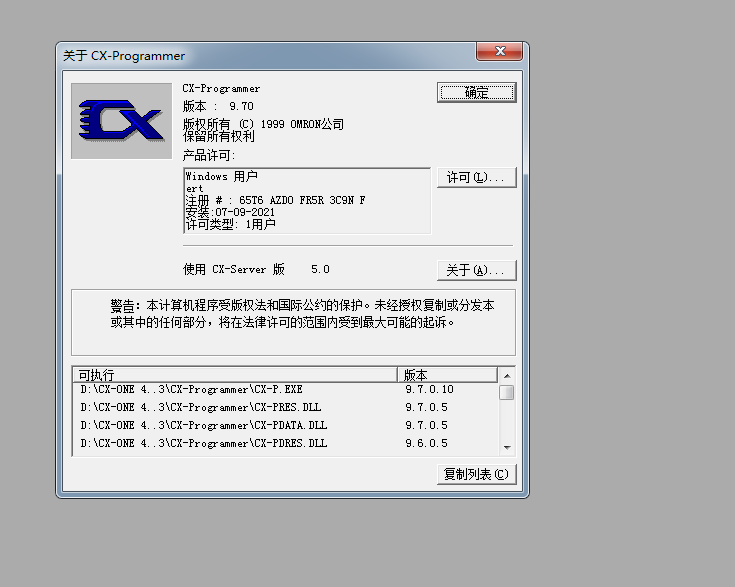Image resolution: width=735 pixels, height=587 pixels.
Task: Click the 9.7.0.10 version cell
Action: point(429,390)
